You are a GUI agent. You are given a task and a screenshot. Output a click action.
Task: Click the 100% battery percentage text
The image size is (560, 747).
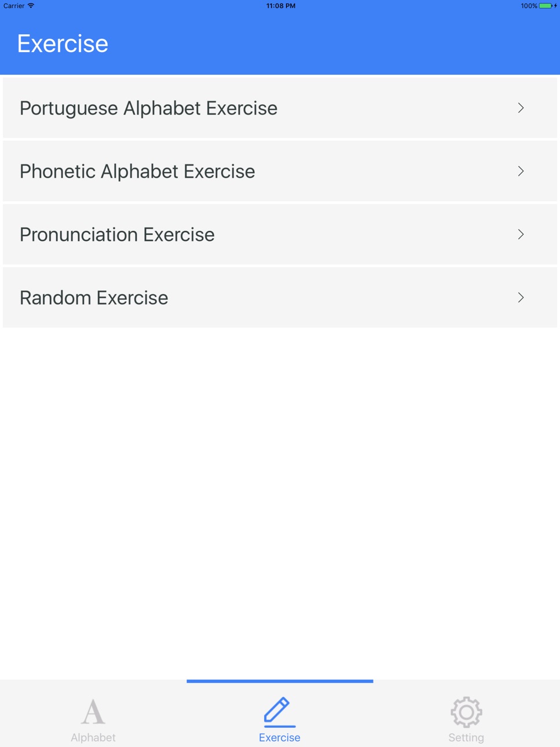pos(529,6)
